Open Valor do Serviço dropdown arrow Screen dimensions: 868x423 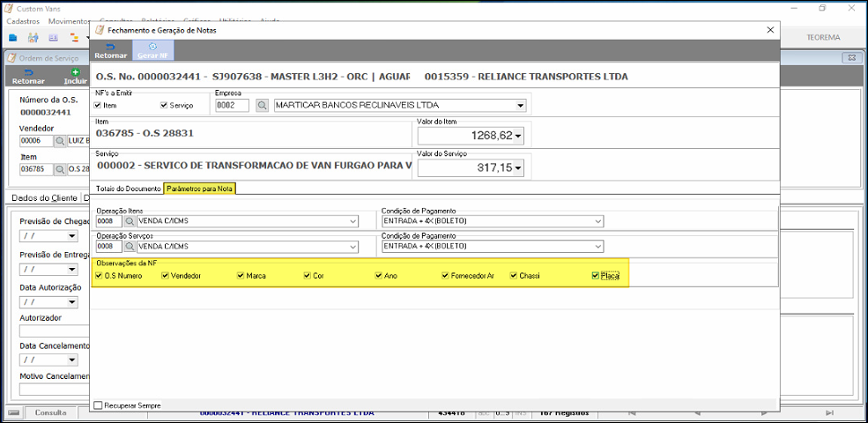[x=518, y=167]
